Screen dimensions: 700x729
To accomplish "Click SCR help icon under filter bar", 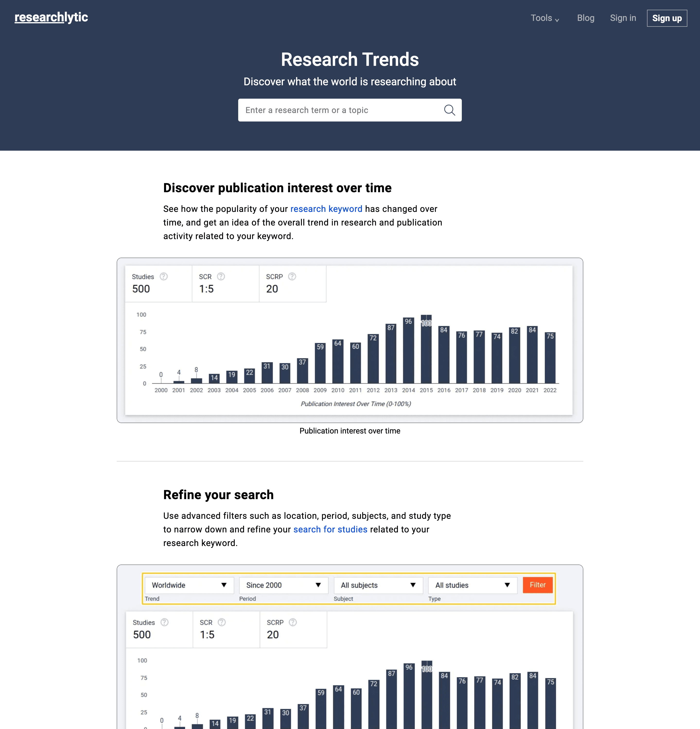I will click(x=221, y=622).
